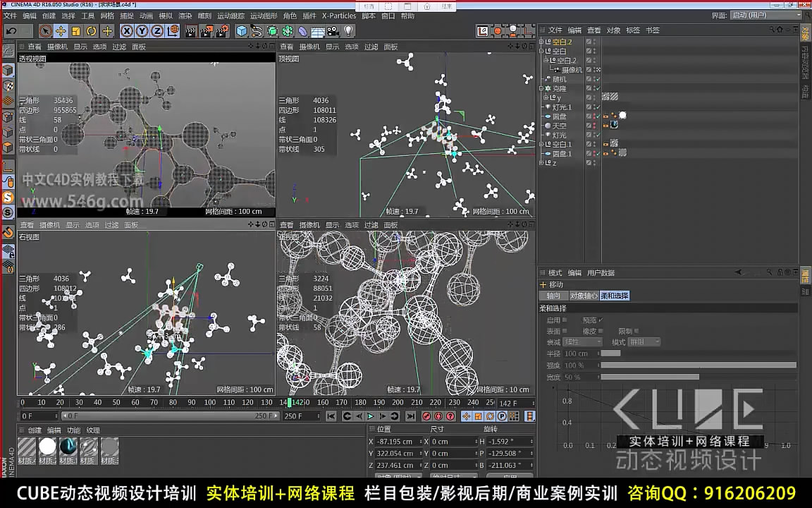Add a Camera object icon
The width and height of the screenshot is (812, 508).
[333, 31]
